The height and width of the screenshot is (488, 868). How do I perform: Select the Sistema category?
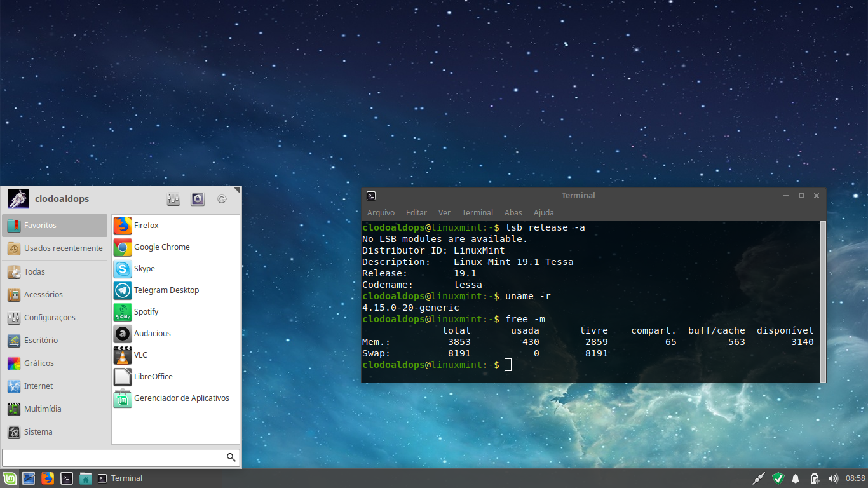coord(55,432)
